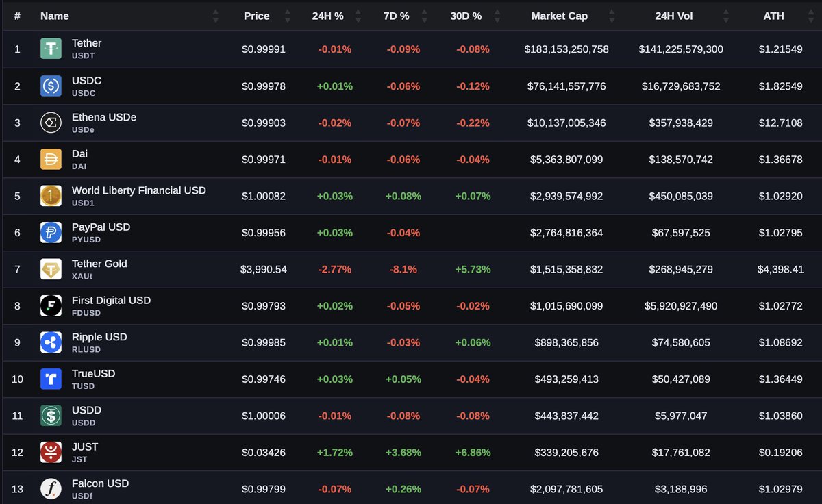Screen dimensions: 822x504
Task: Click the Ripple USD coin icon
Action: click(x=51, y=342)
